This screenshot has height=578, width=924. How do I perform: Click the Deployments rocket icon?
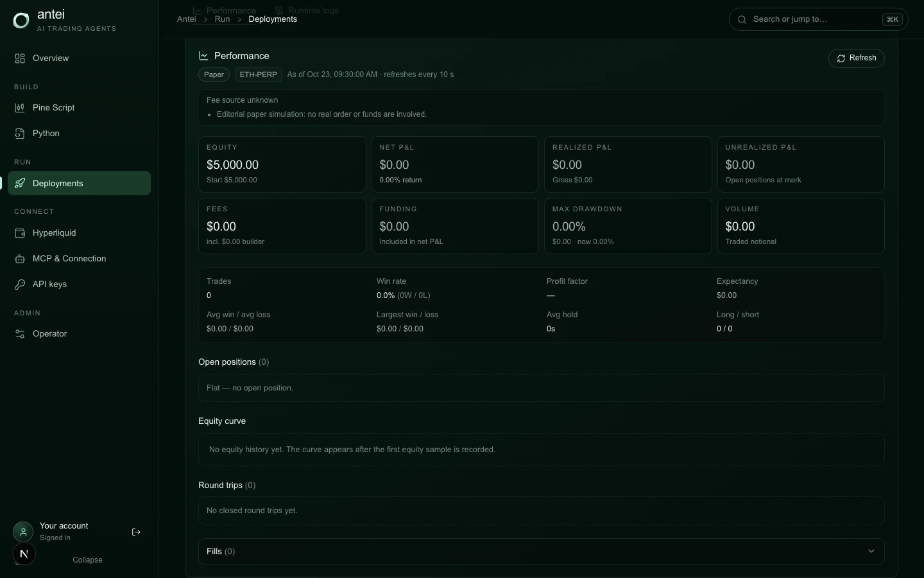pyautogui.click(x=20, y=184)
